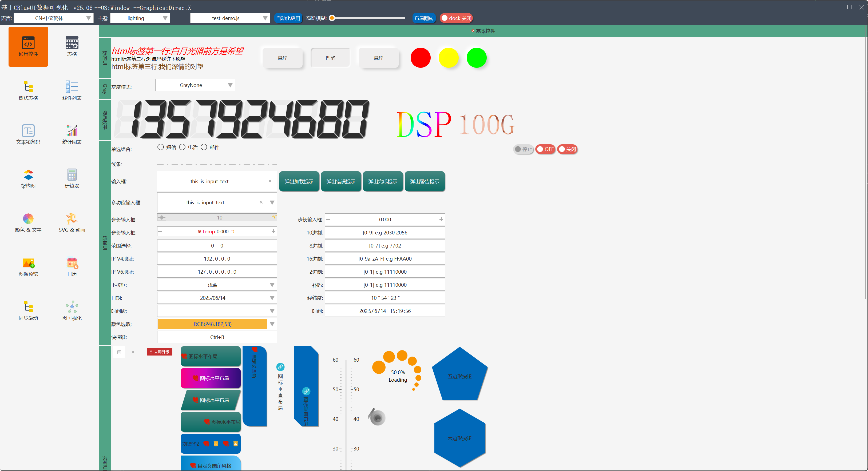
Task: Select the 树状表格 tree table icon
Action: click(28, 87)
